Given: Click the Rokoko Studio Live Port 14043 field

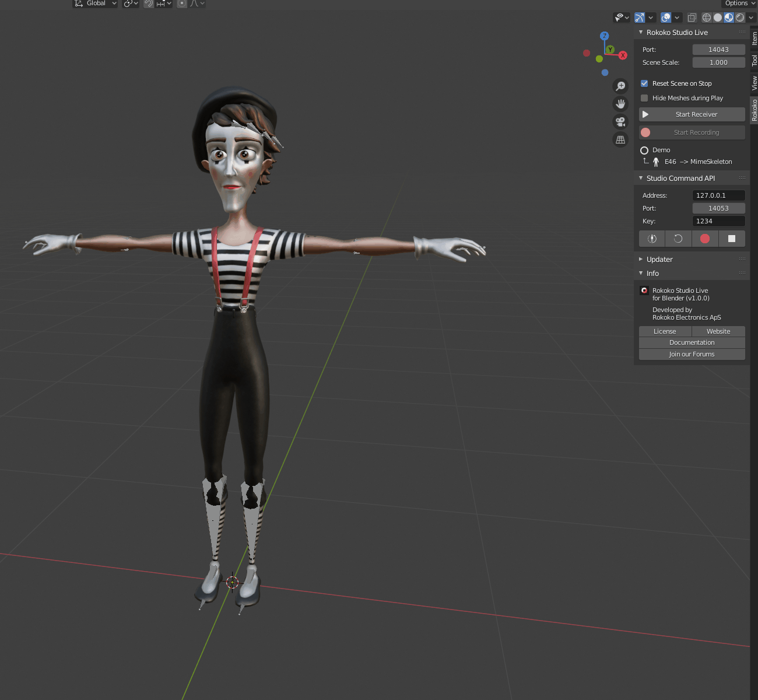Looking at the screenshot, I should click(x=718, y=50).
